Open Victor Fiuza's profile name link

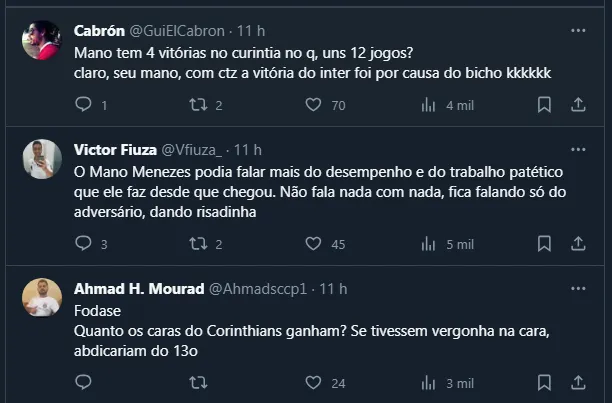click(114, 150)
